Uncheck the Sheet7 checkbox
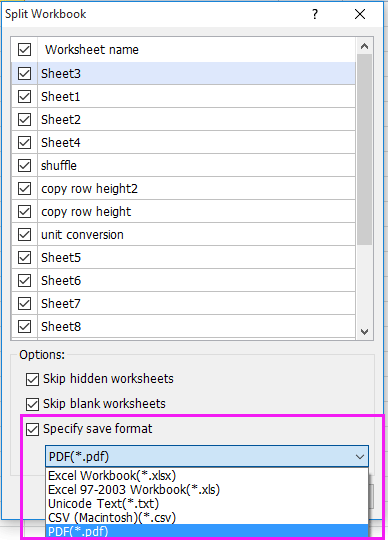 click(x=24, y=303)
